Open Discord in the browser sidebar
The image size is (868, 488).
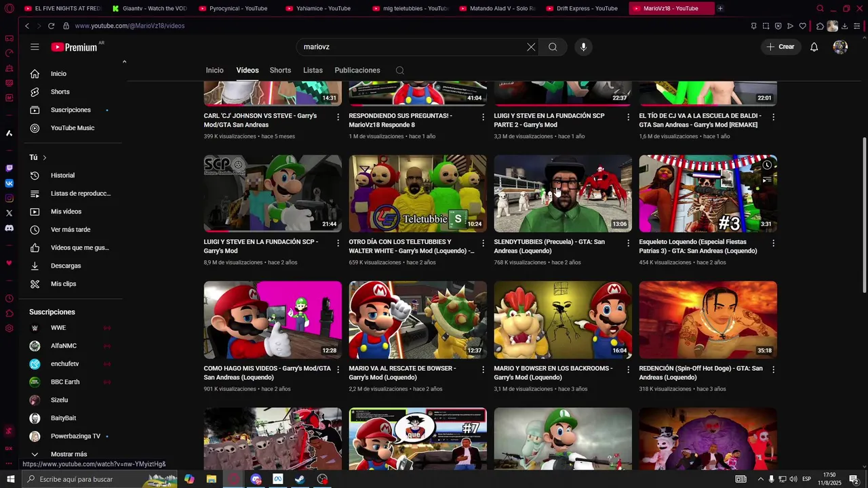[x=9, y=228]
